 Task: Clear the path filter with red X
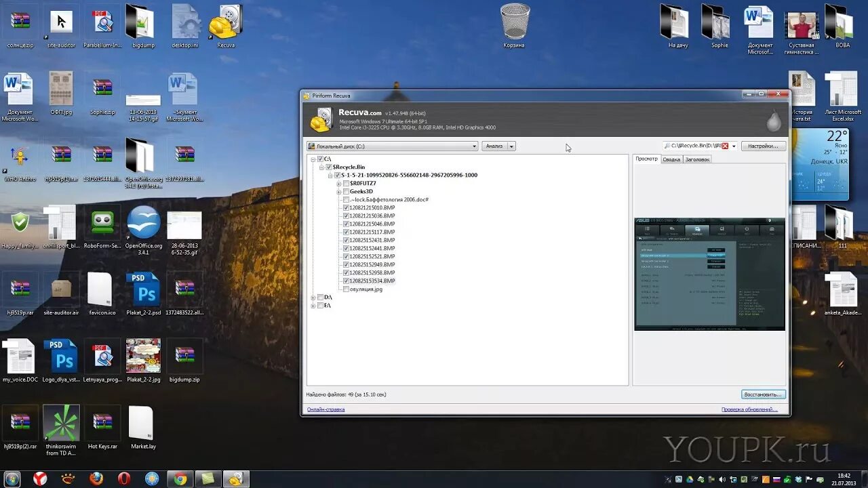pos(726,146)
